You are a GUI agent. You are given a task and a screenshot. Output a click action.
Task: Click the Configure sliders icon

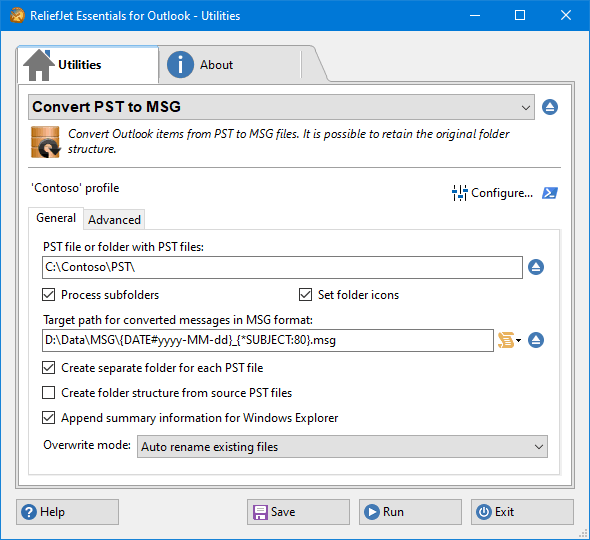(459, 193)
